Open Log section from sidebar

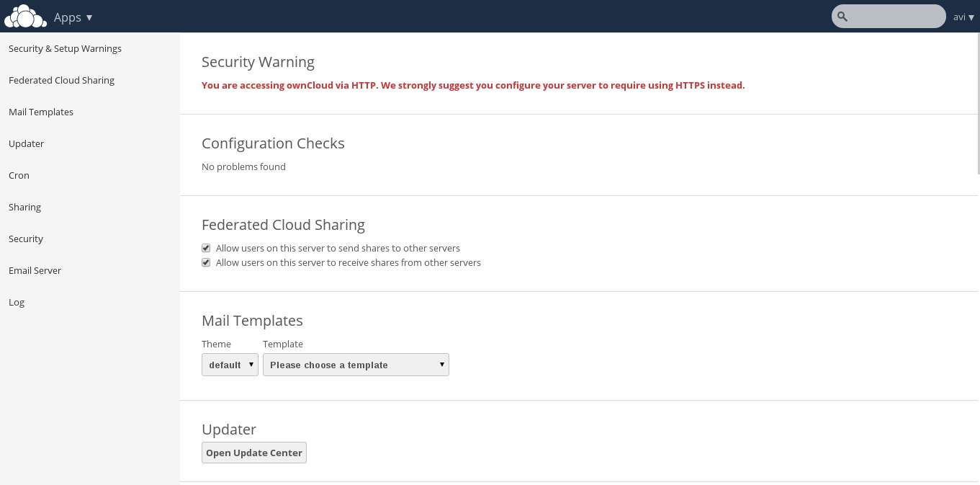tap(17, 302)
